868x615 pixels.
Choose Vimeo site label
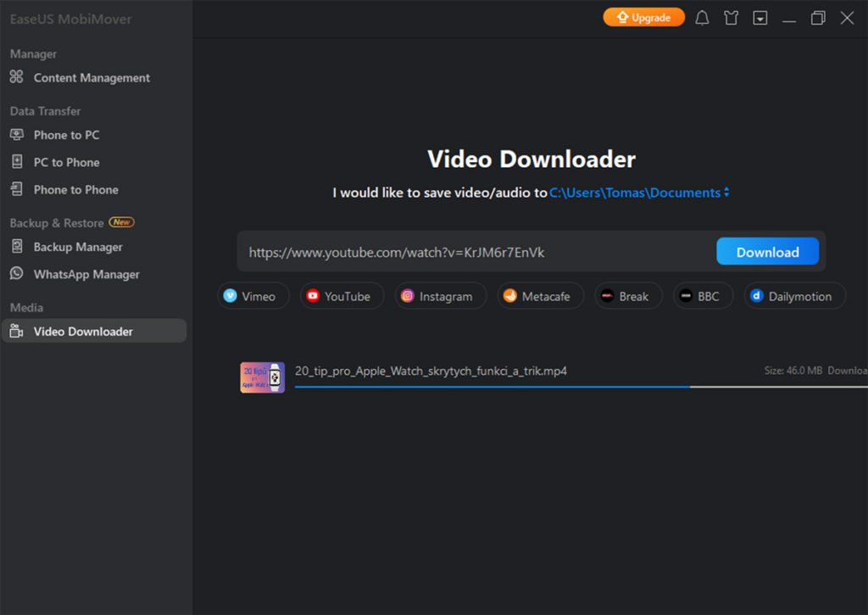click(x=259, y=296)
